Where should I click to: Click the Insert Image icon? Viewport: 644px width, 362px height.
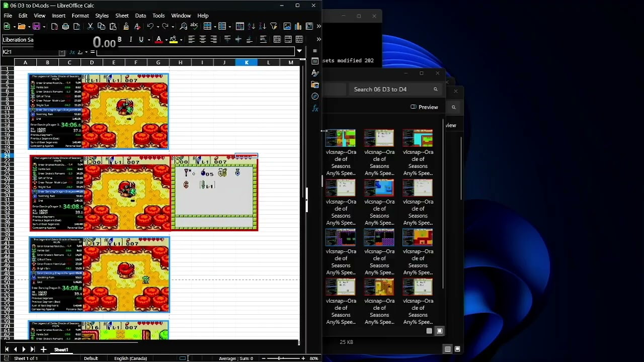point(287,26)
